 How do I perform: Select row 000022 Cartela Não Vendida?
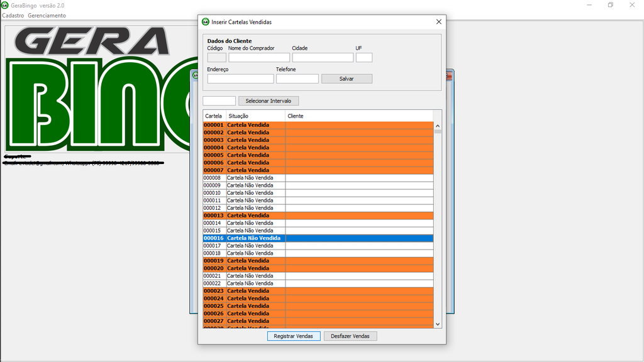click(x=318, y=283)
